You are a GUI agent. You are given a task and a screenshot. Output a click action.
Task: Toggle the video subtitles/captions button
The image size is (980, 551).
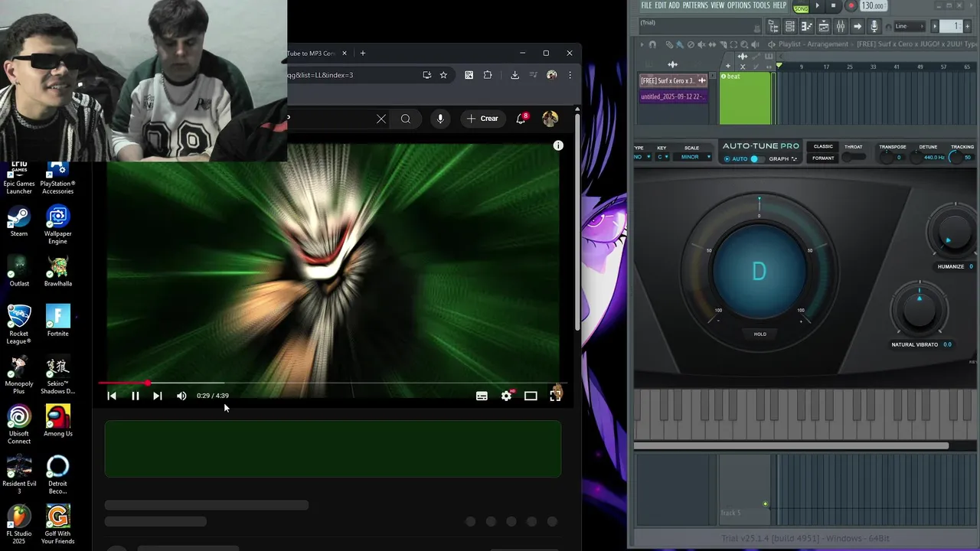click(x=482, y=396)
